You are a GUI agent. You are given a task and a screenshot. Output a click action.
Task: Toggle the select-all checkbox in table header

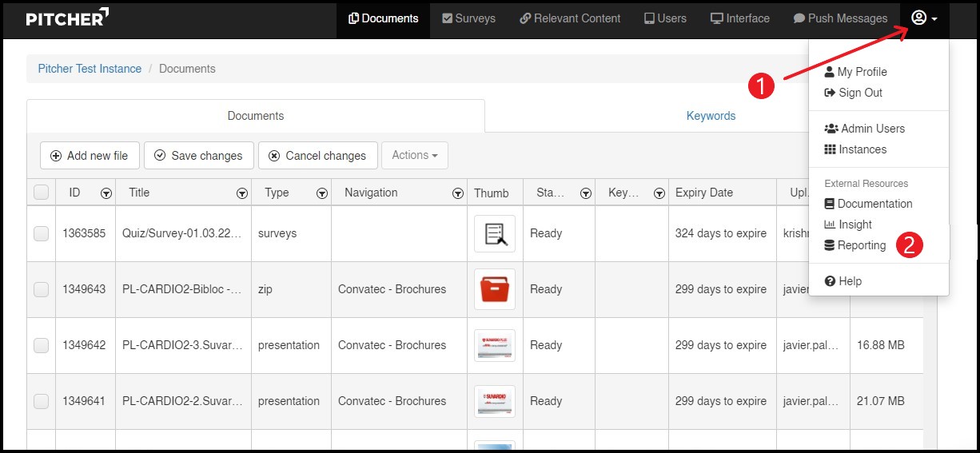click(x=42, y=193)
